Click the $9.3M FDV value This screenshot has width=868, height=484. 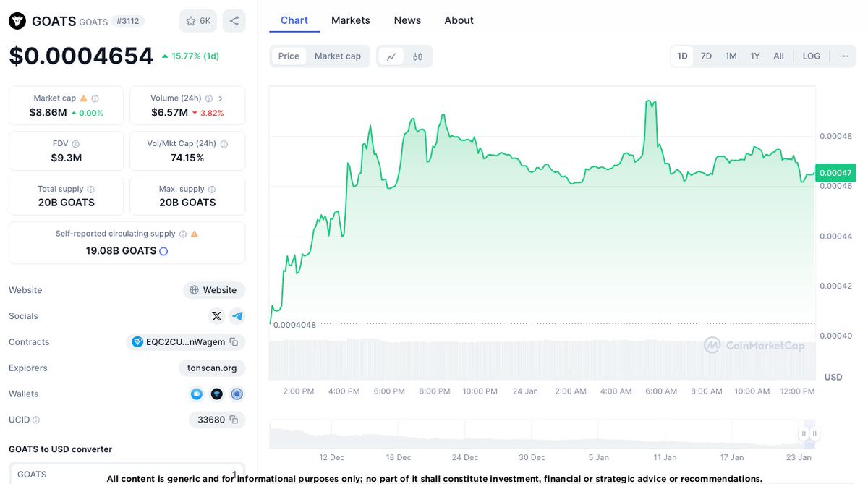pos(66,158)
